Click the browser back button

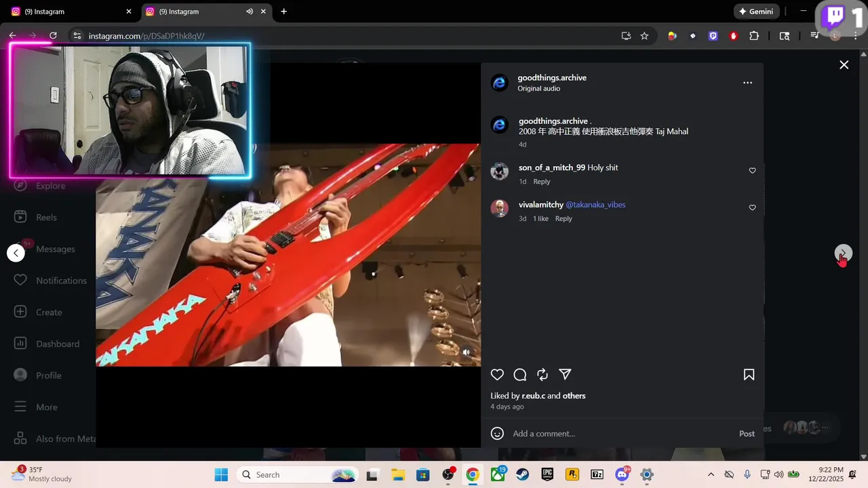point(12,36)
